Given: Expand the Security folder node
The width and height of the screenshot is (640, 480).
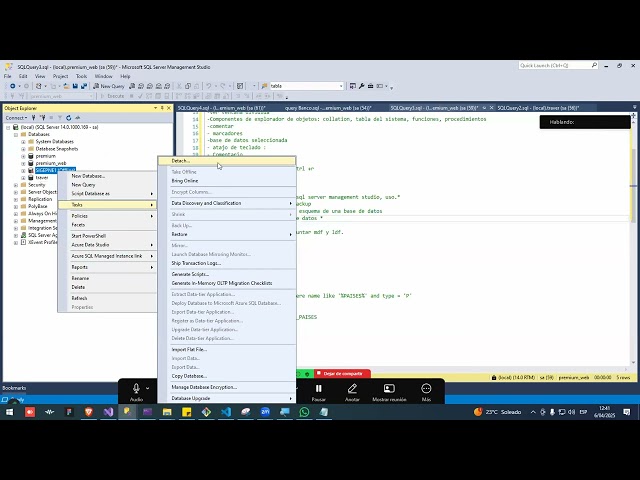Looking at the screenshot, I should pyautogui.click(x=16, y=185).
